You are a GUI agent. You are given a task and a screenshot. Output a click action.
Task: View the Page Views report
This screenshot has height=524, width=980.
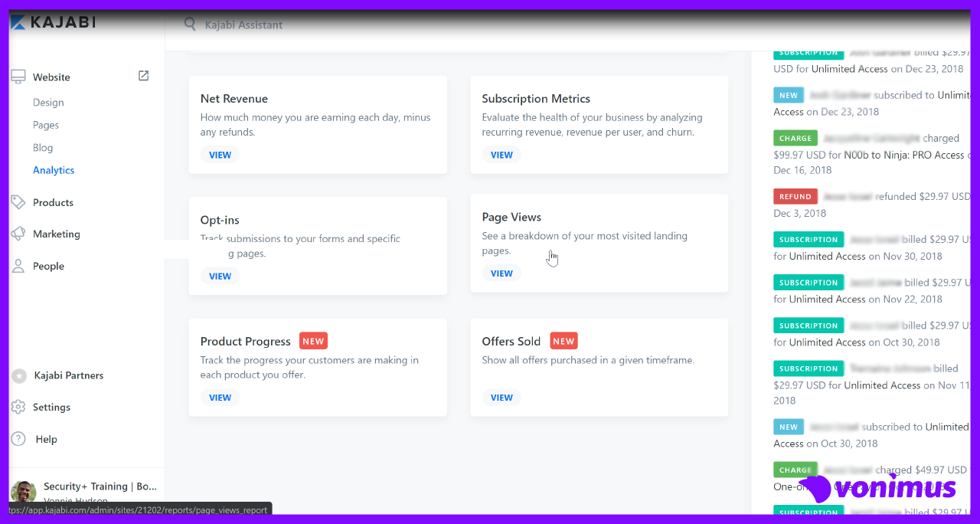pos(501,273)
